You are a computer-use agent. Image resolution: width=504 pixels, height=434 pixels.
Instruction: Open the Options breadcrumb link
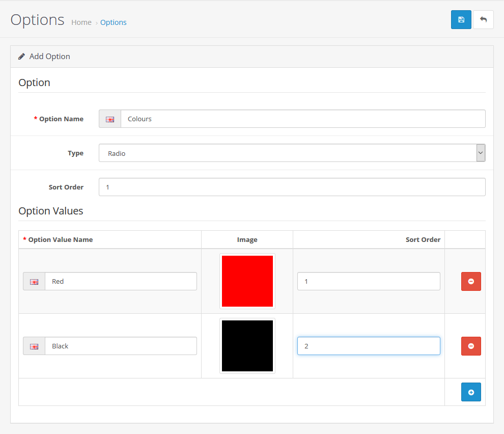pos(114,22)
